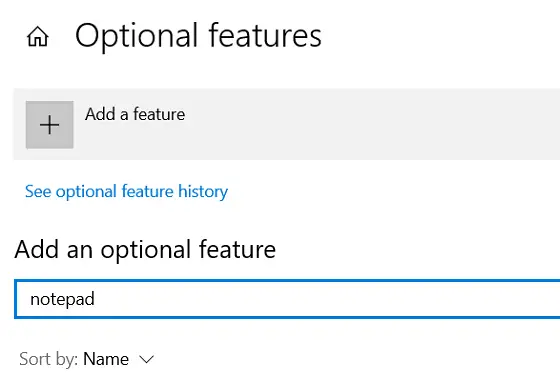This screenshot has height=387, width=560.
Task: Click the plus icon to add a feature
Action: (x=50, y=125)
